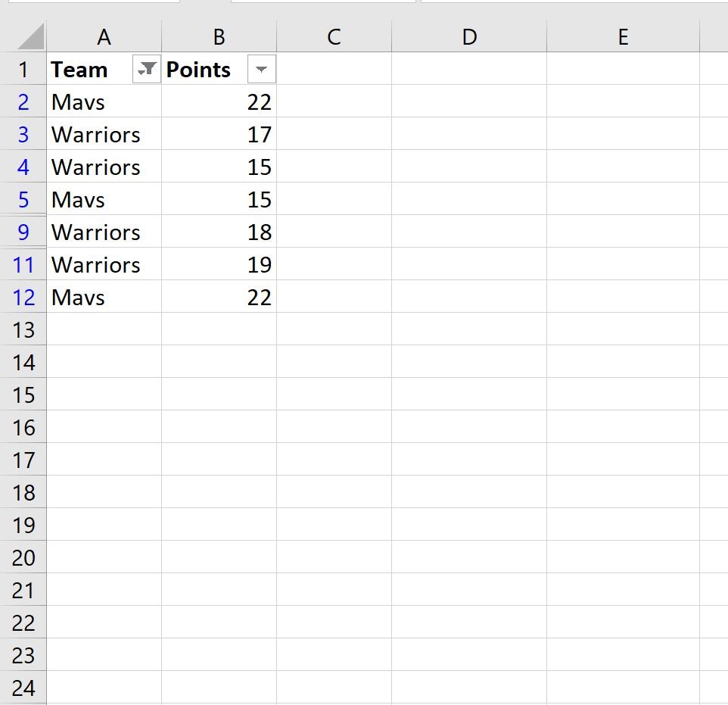Open the Points column filter dropdown

click(x=261, y=69)
